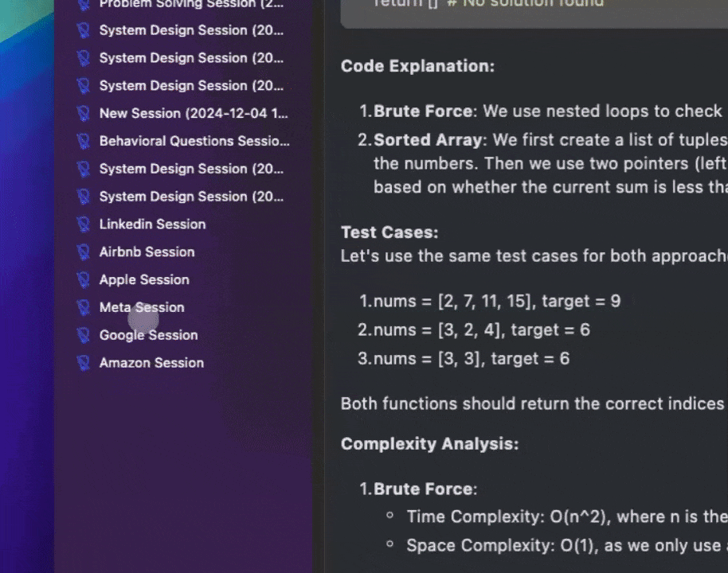Screen dimensions: 728x573
Task: Open the Meta Session conversation
Action: (141, 307)
